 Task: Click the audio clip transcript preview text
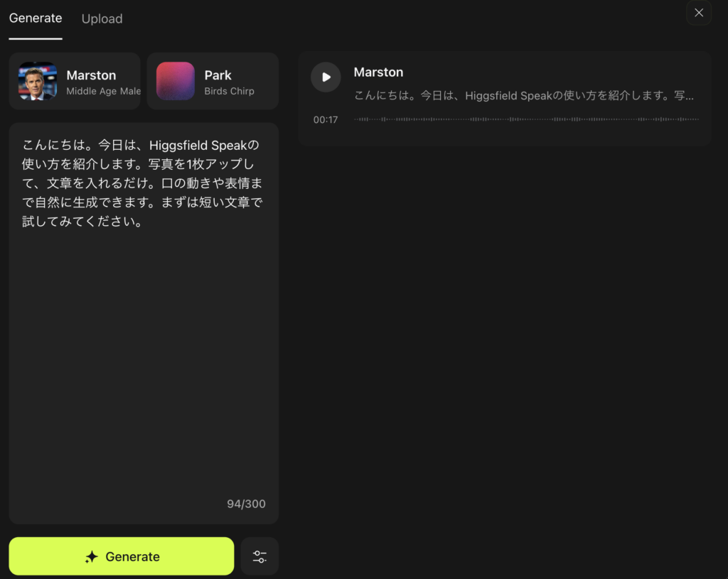(523, 96)
